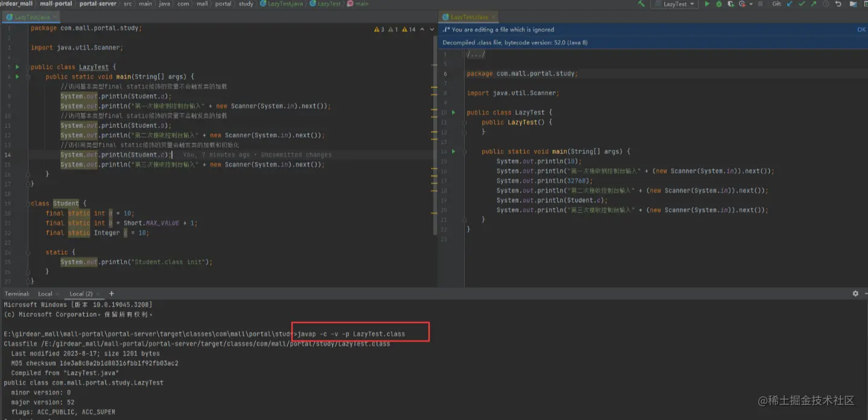Image resolution: width=868 pixels, height=420 pixels.
Task: Click the Build project hammer icon
Action: [x=641, y=4]
